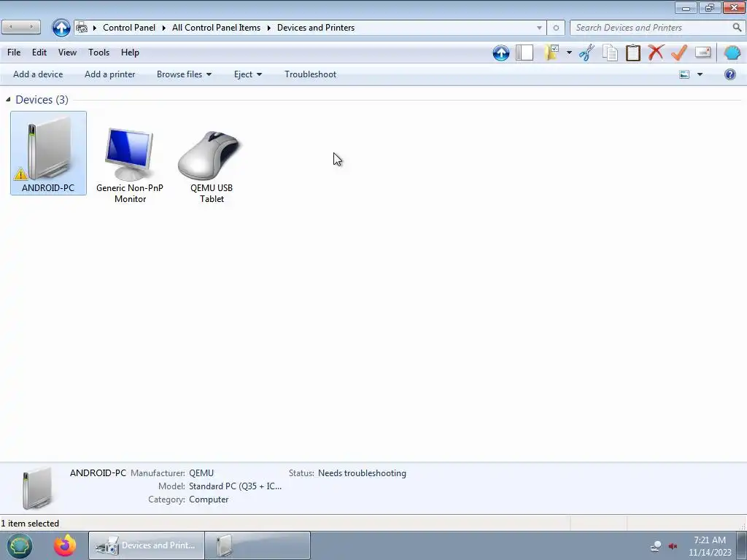The height and width of the screenshot is (560, 747).
Task: Open the address bar history dropdown
Action: (539, 28)
